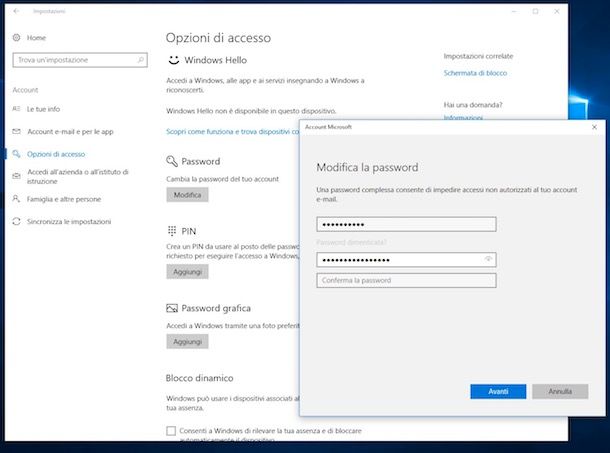Click the Account e-mail envelope icon
Screen dimensions: 610x453
click(16, 132)
